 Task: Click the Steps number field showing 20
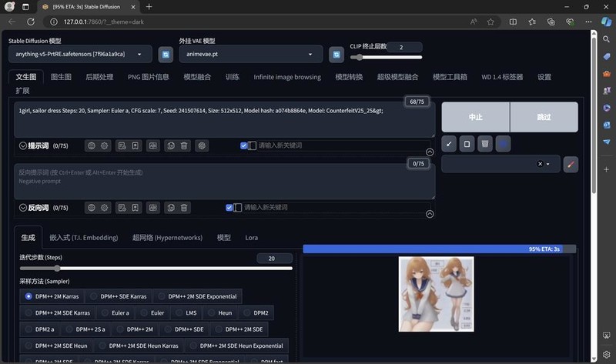(x=274, y=259)
